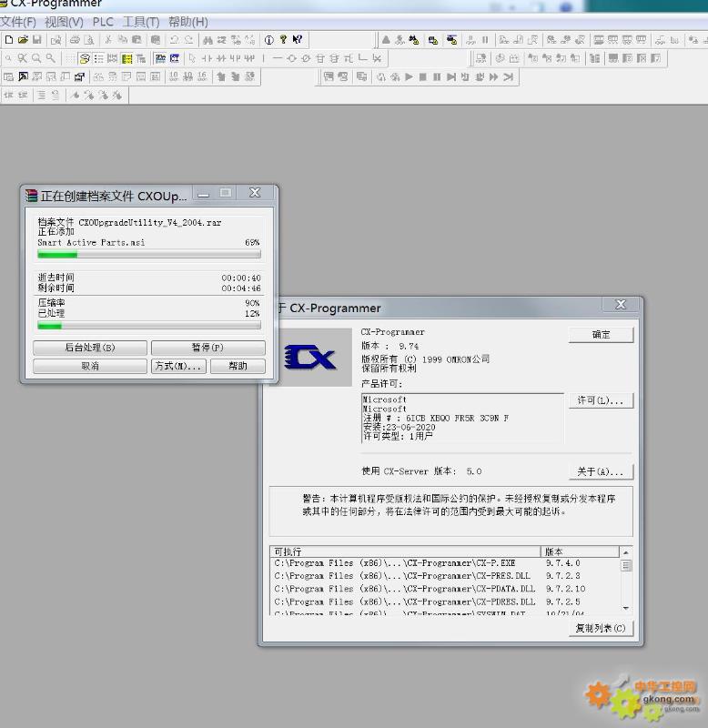The width and height of the screenshot is (708, 728).
Task: Open the 帮助(H) menu
Action: (x=188, y=22)
